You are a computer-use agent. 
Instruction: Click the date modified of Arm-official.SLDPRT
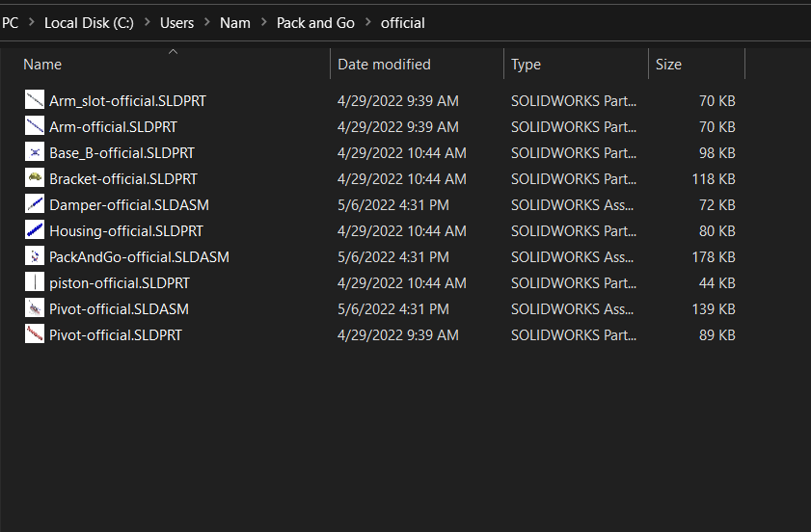point(397,126)
